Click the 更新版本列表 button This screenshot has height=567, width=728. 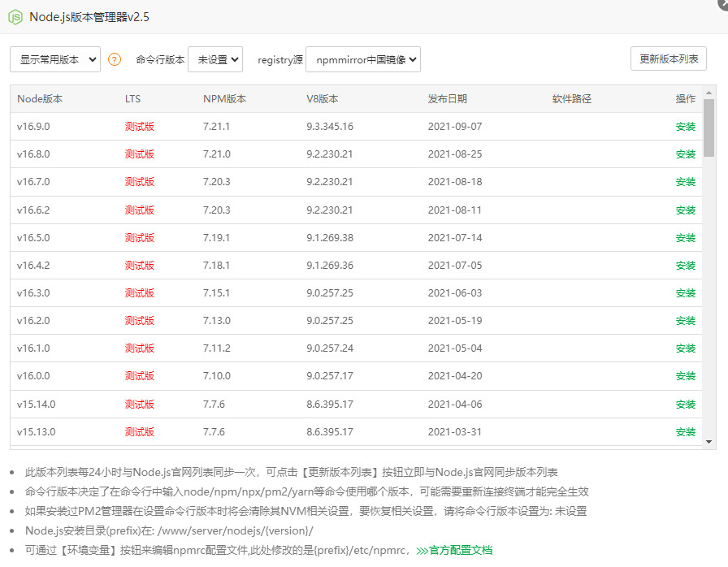pyautogui.click(x=669, y=59)
